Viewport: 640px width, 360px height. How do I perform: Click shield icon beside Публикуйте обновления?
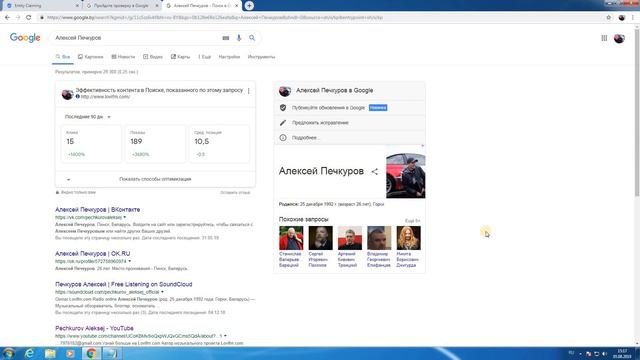coord(283,108)
